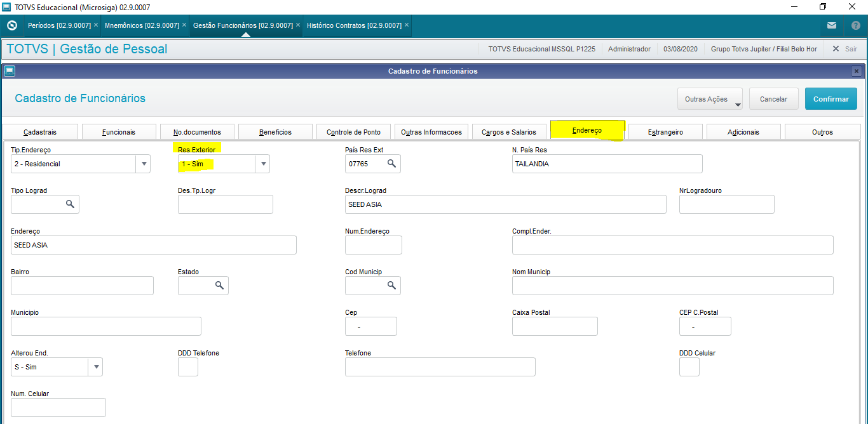Click the Endereço field containing SEED ASIA
Screen dimensions: 868x424
[x=154, y=245]
